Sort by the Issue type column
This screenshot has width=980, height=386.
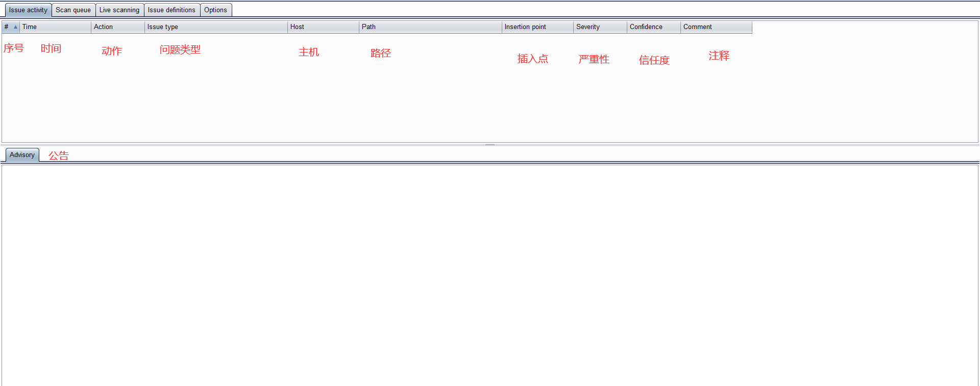pyautogui.click(x=216, y=27)
